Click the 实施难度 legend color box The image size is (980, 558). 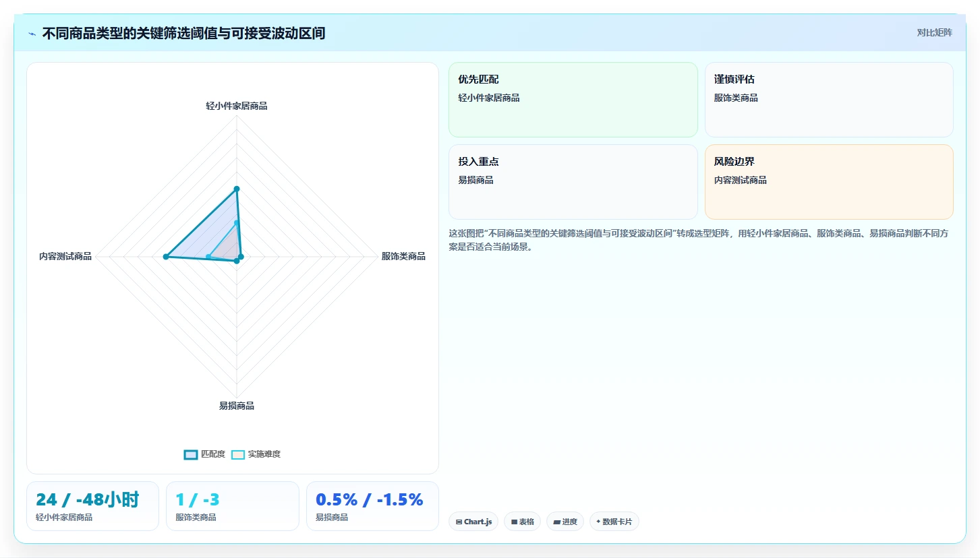[x=238, y=454]
